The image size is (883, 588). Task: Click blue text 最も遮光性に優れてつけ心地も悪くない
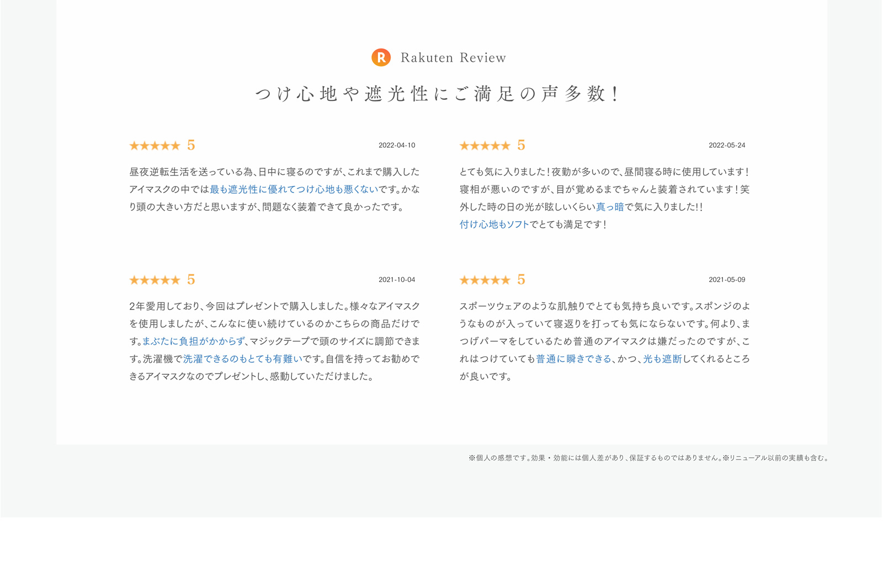(x=294, y=189)
